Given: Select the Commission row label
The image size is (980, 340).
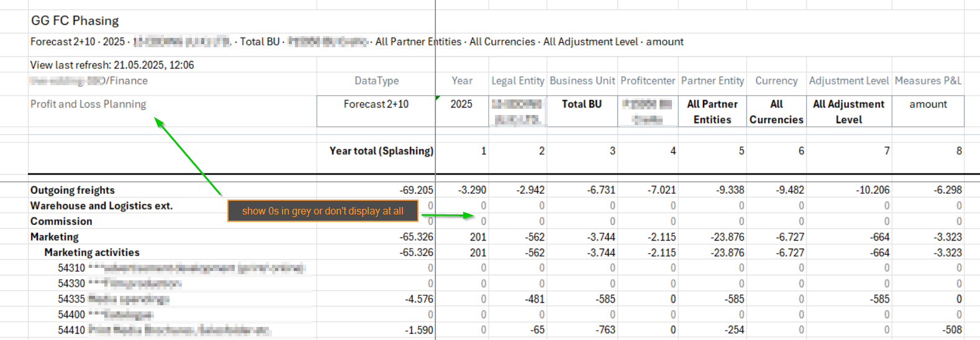Looking at the screenshot, I should (61, 221).
